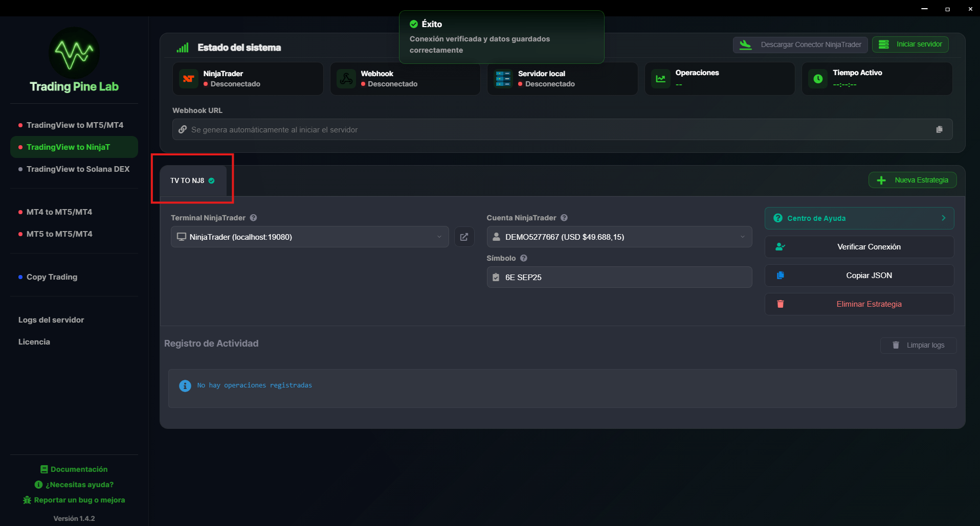Open the Terminal NinjaTrader dropdown
The image size is (980, 526).
tap(439, 237)
